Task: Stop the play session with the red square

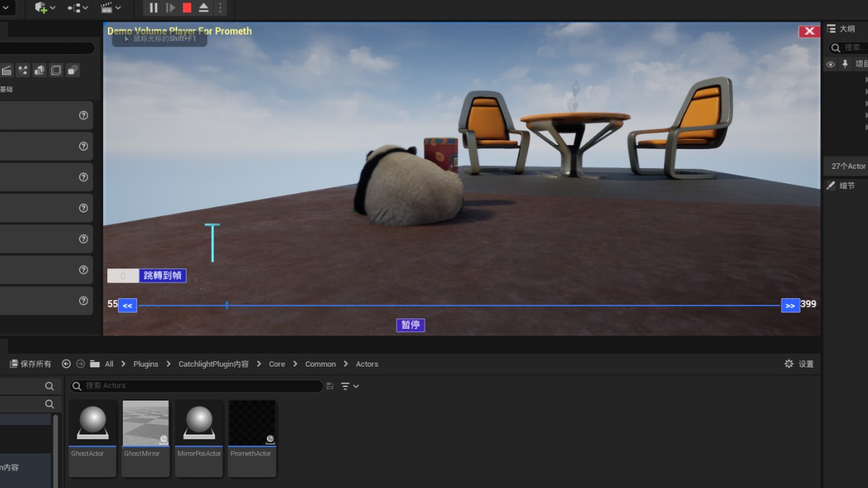Action: tap(187, 8)
